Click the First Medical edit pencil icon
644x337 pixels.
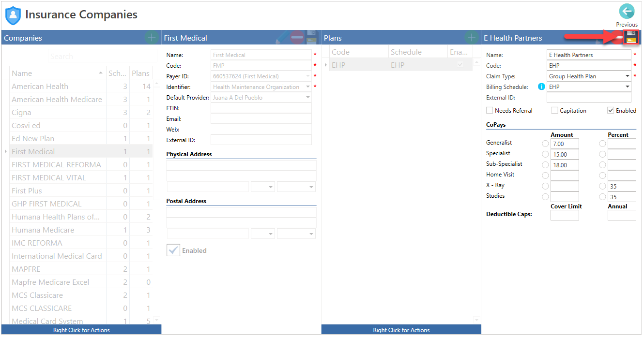[282, 38]
